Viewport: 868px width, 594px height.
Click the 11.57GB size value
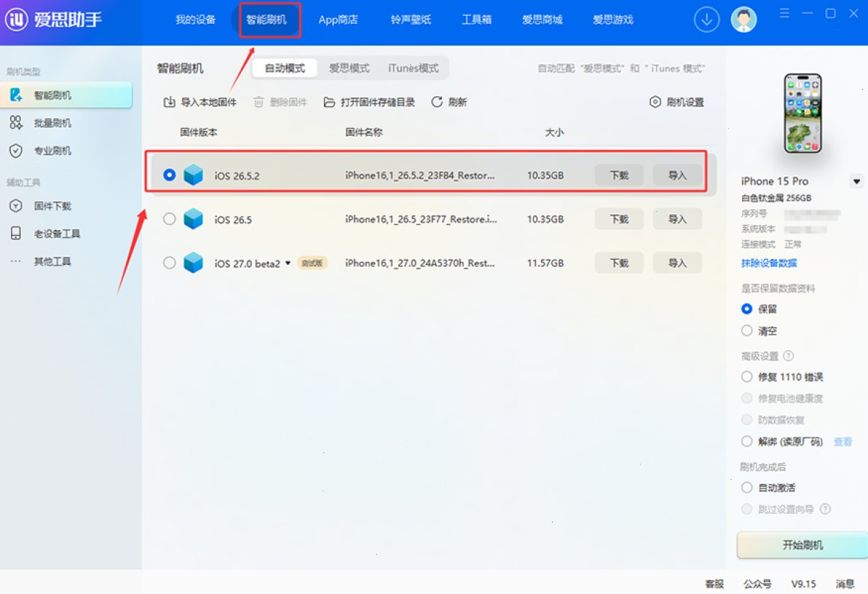(545, 263)
